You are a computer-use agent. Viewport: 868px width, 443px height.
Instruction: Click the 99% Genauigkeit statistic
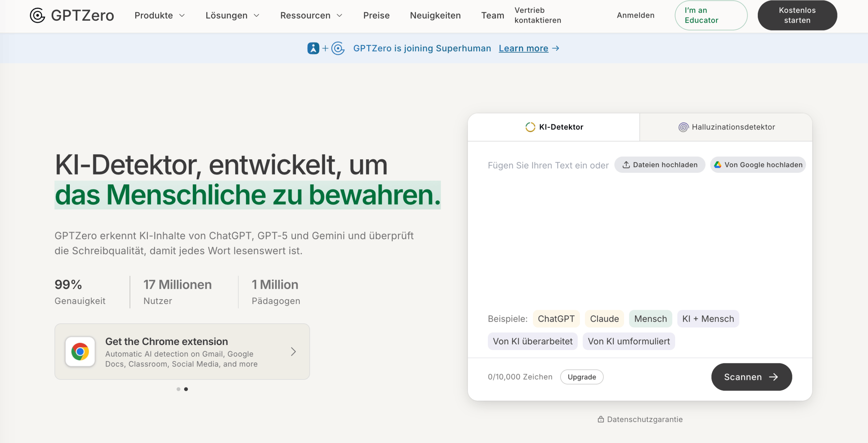click(80, 292)
